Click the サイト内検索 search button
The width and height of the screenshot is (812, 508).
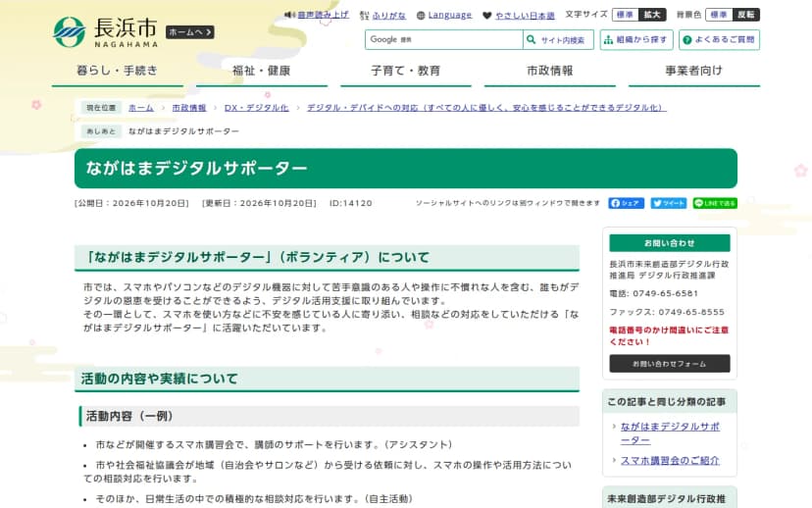pos(558,40)
